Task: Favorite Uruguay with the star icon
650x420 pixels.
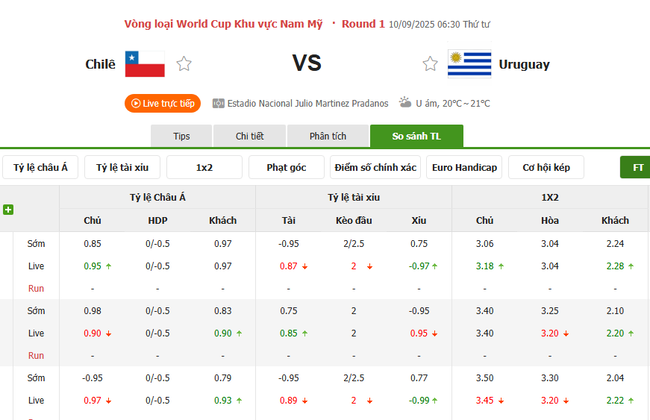Action: (x=430, y=64)
